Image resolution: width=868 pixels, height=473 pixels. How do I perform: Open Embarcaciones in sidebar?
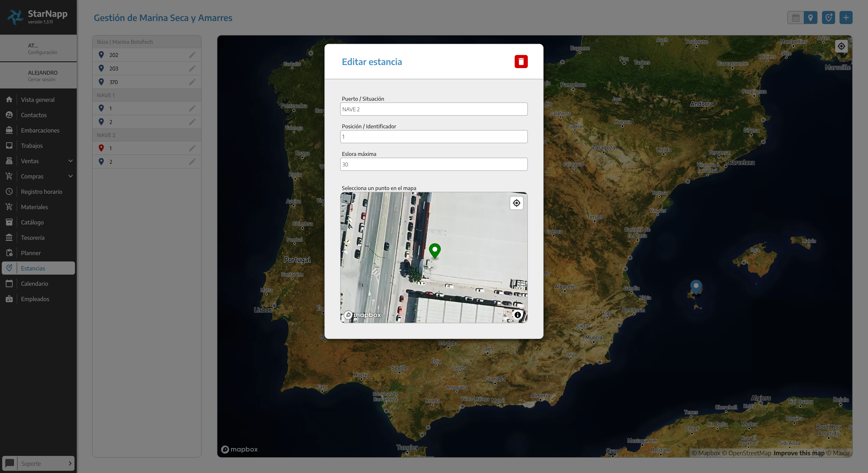click(x=40, y=130)
